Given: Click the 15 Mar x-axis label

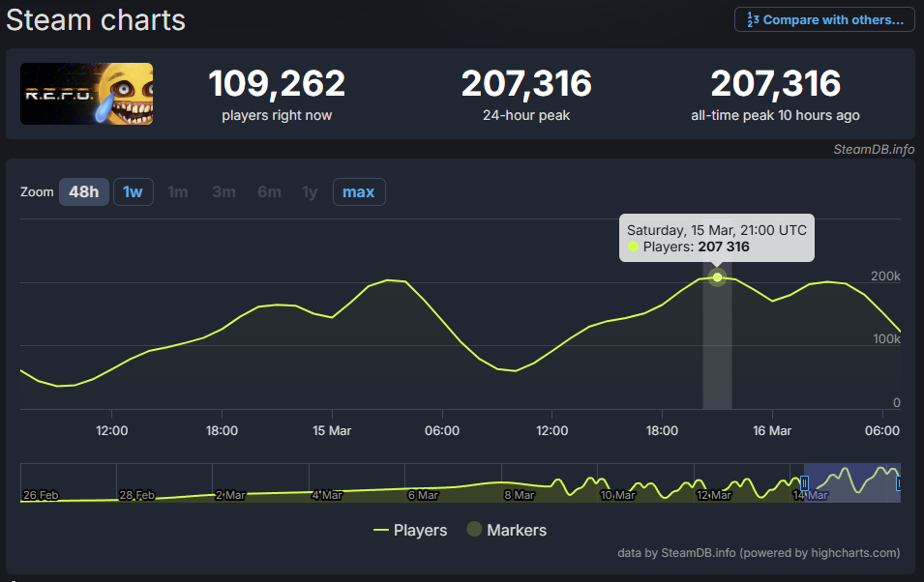Looking at the screenshot, I should 332,430.
